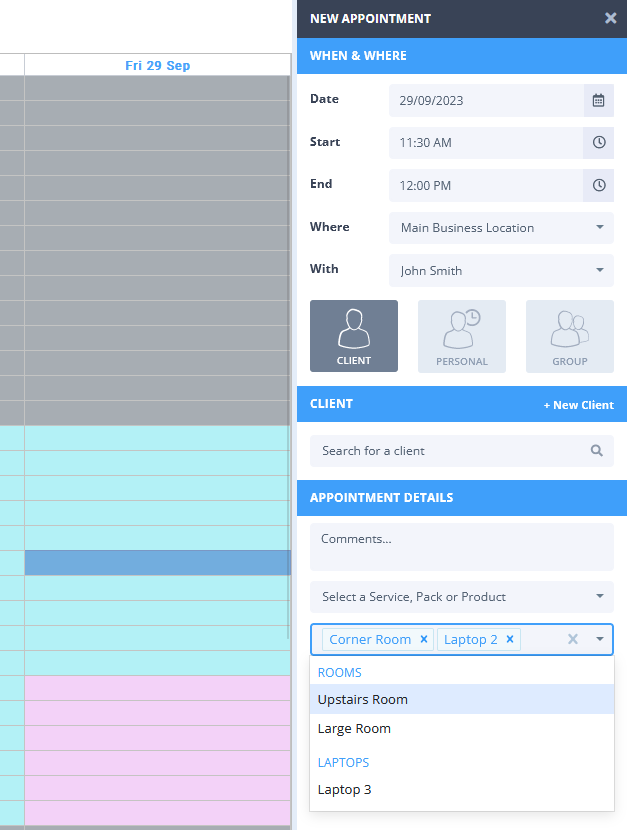The width and height of the screenshot is (627, 830).
Task: Open the calendar date picker icon
Action: coord(598,101)
